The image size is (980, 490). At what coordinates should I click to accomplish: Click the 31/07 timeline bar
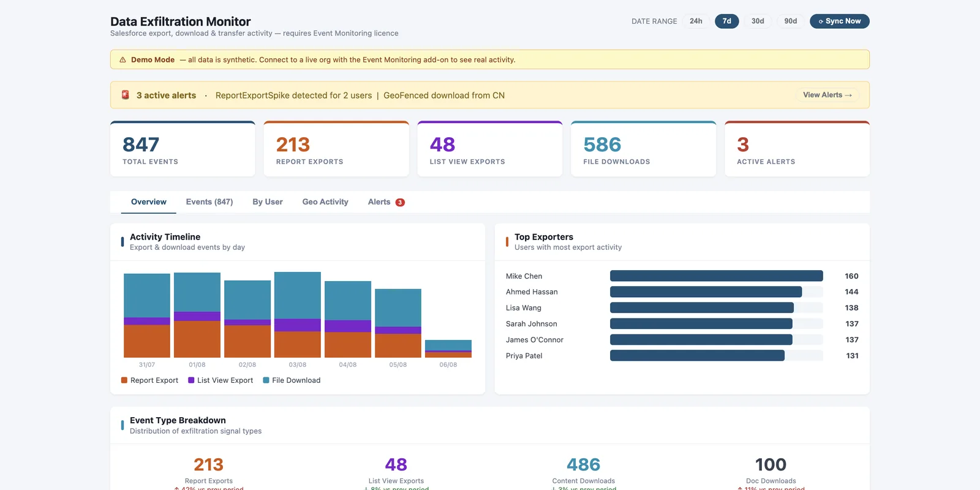[147, 315]
